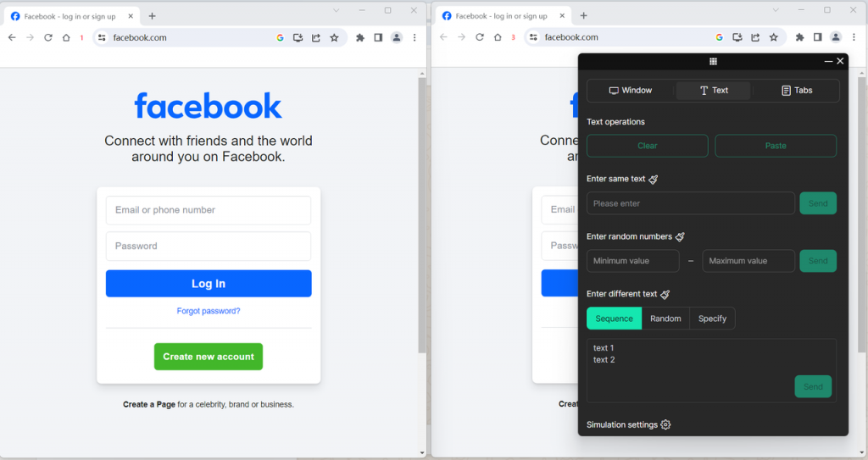Click the broom icon beside Enter same text
This screenshot has height=460, width=868.
(x=654, y=180)
